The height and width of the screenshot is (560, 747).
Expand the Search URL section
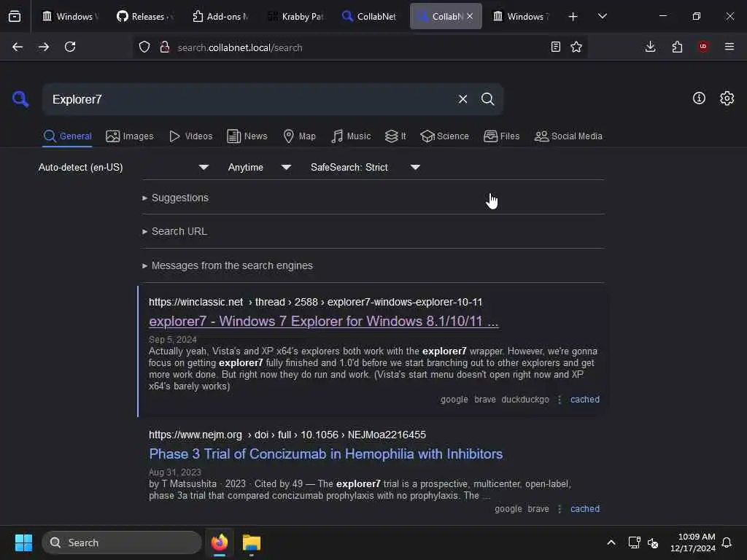(175, 231)
